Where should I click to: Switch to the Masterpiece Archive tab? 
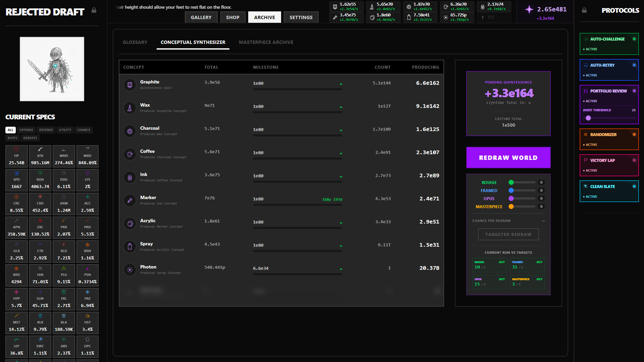point(266,42)
